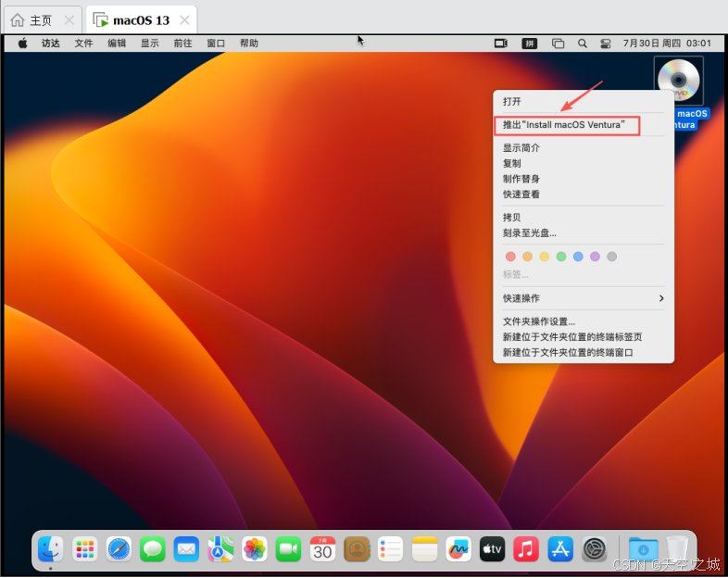Open Photos app in the Dock
Image resolution: width=728 pixels, height=578 pixels.
tap(255, 549)
